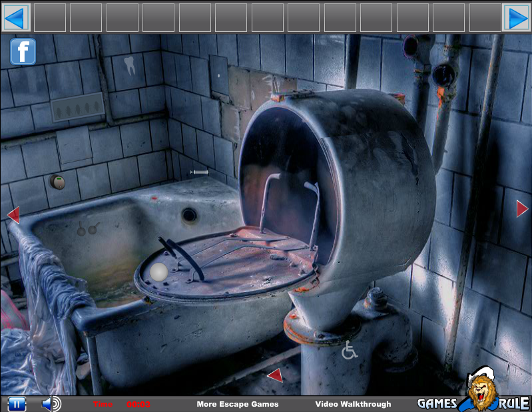Image resolution: width=532 pixels, height=412 pixels.
Task: Pick up the tooth on wall tile
Action: (x=130, y=66)
